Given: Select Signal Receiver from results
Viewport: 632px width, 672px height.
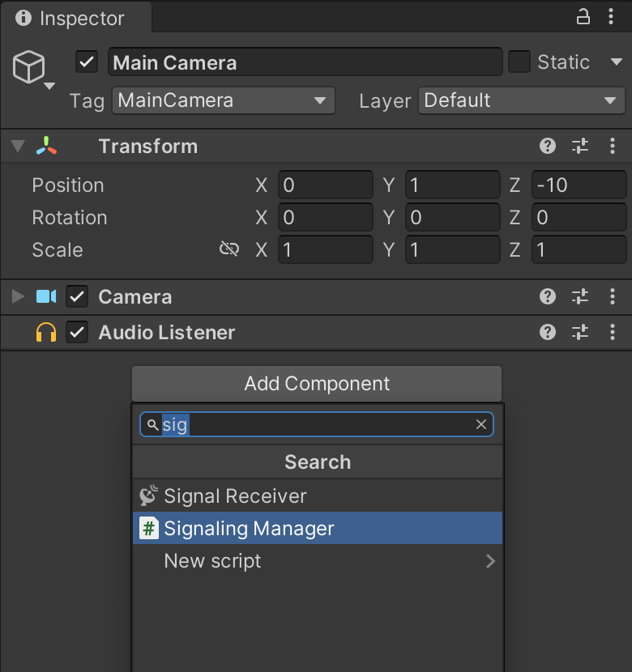Looking at the screenshot, I should click(x=318, y=495).
